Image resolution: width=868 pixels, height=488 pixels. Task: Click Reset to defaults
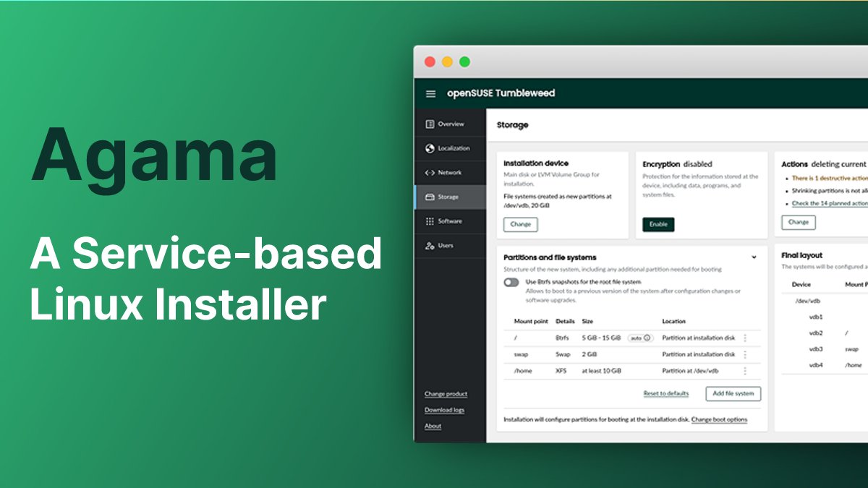pyautogui.click(x=665, y=393)
